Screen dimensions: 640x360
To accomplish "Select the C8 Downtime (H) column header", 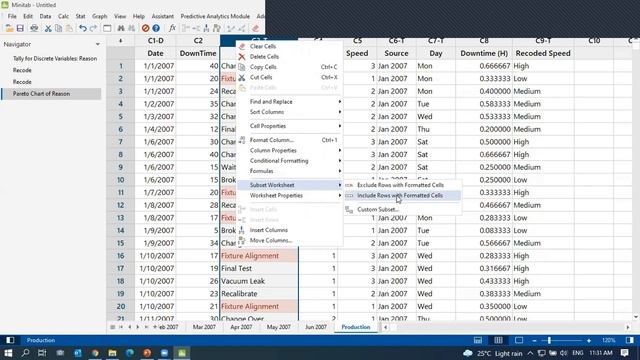I will pyautogui.click(x=484, y=41).
